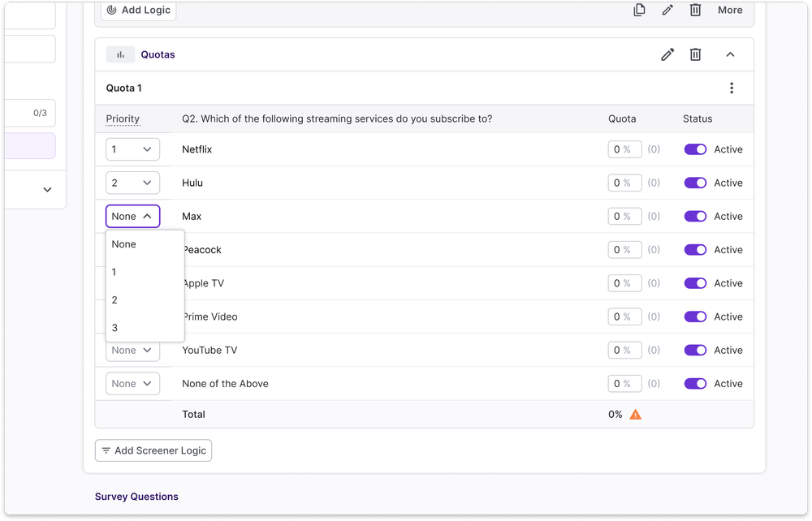This screenshot has width=812, height=521.
Task: Click the Prime Video quota percent field
Action: coord(625,316)
